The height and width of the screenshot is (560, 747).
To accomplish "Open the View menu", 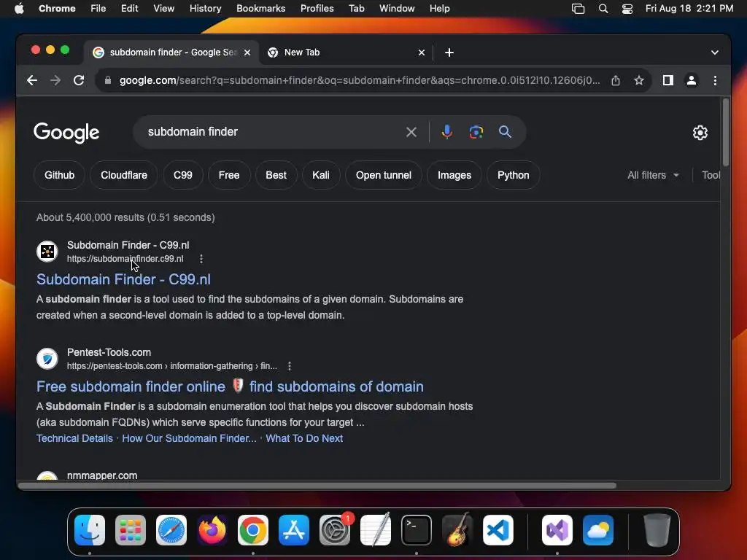I will point(163,9).
